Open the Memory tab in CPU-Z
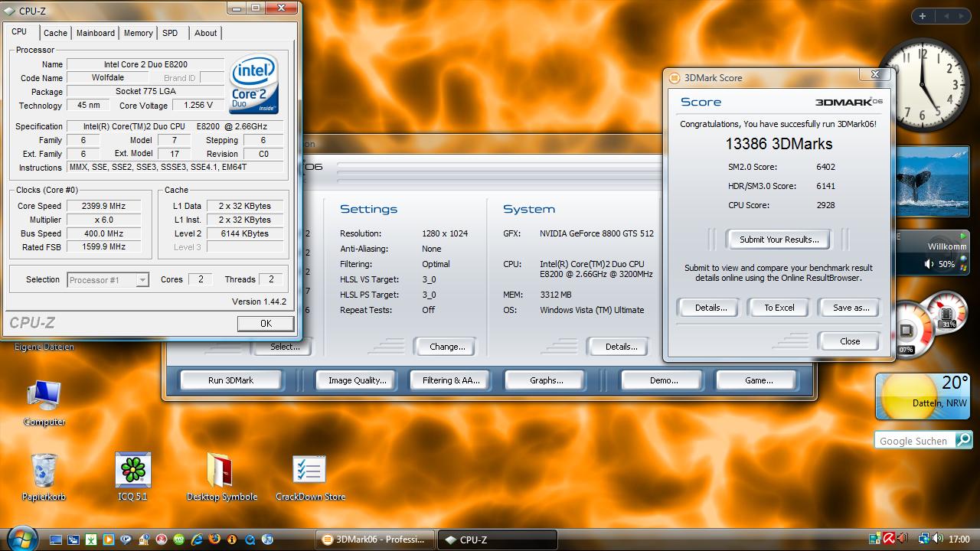Screen dimensions: 980x551 click(138, 33)
